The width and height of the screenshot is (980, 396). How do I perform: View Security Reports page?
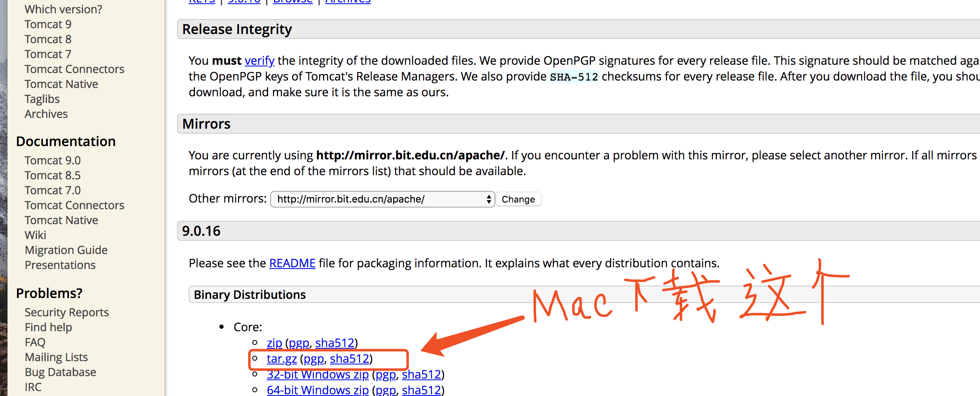tap(66, 313)
